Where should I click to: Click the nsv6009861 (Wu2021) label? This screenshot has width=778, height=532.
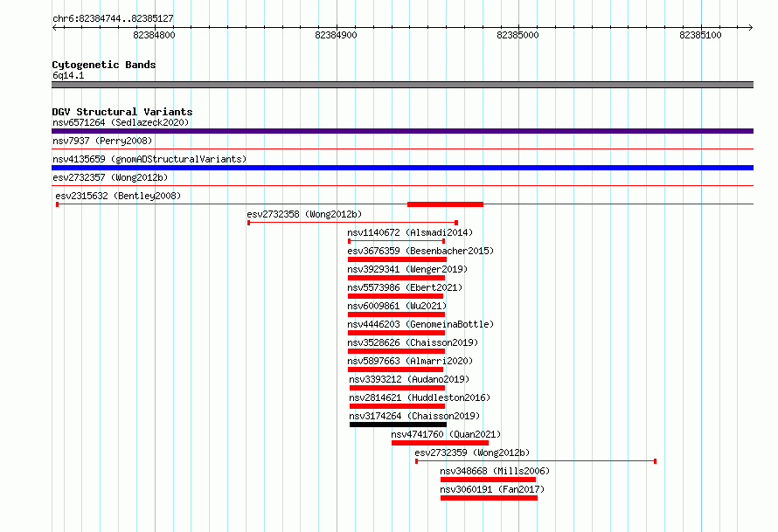(397, 306)
